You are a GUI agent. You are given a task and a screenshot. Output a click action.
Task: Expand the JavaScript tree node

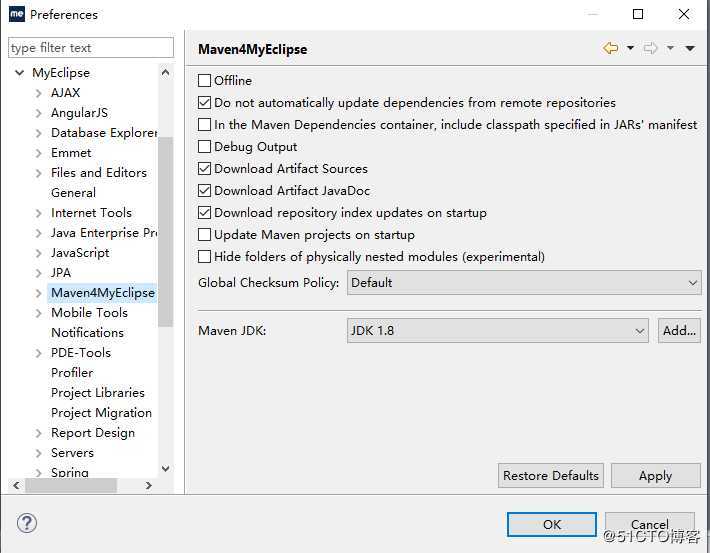38,253
